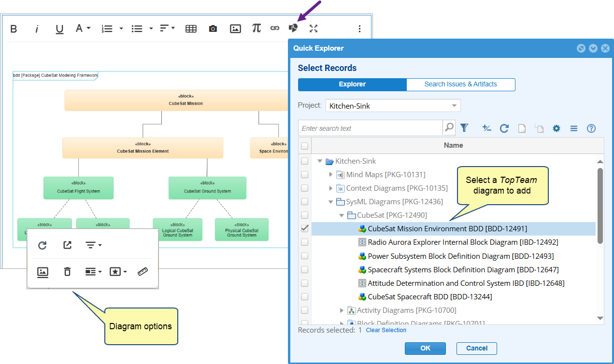Check the Power Subsystem Block Definition Diagram box

(305, 256)
